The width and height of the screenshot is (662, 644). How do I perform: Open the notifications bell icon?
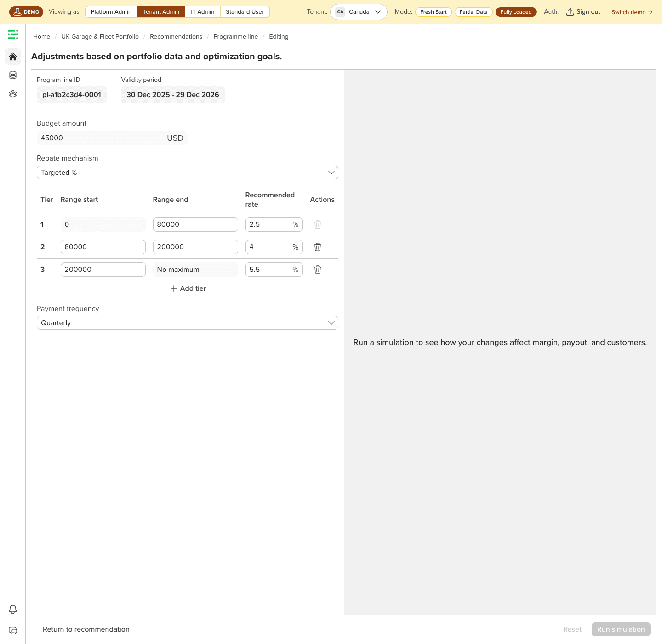coord(13,609)
